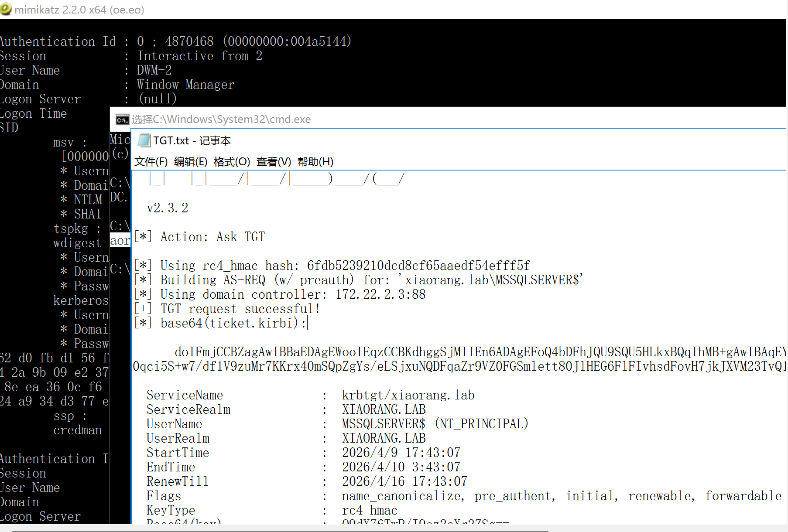Click the ServiceName field label in Notepad

pyautogui.click(x=185, y=395)
